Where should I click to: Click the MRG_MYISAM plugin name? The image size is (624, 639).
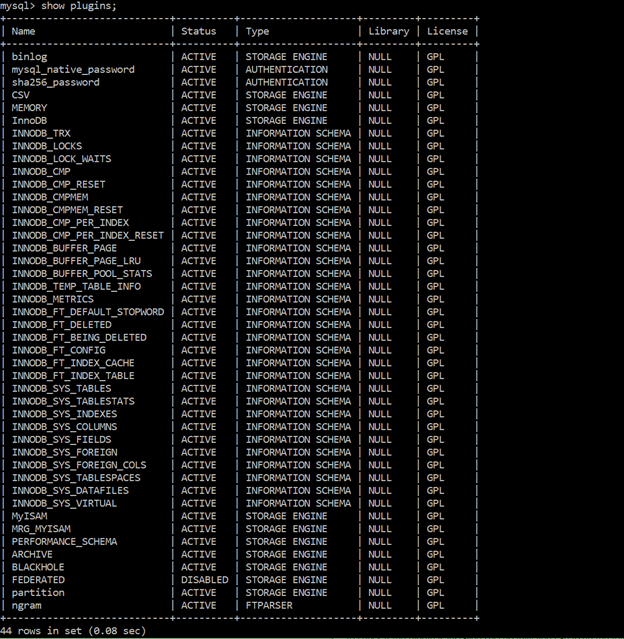[x=41, y=529]
